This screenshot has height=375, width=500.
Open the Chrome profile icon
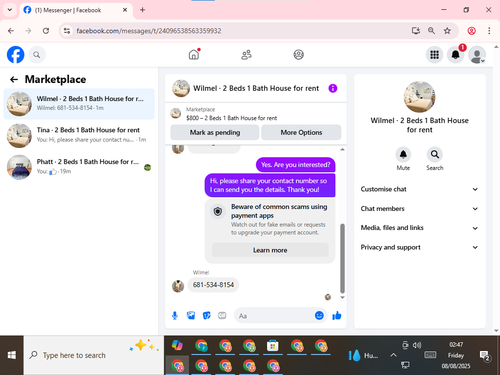coord(471,31)
